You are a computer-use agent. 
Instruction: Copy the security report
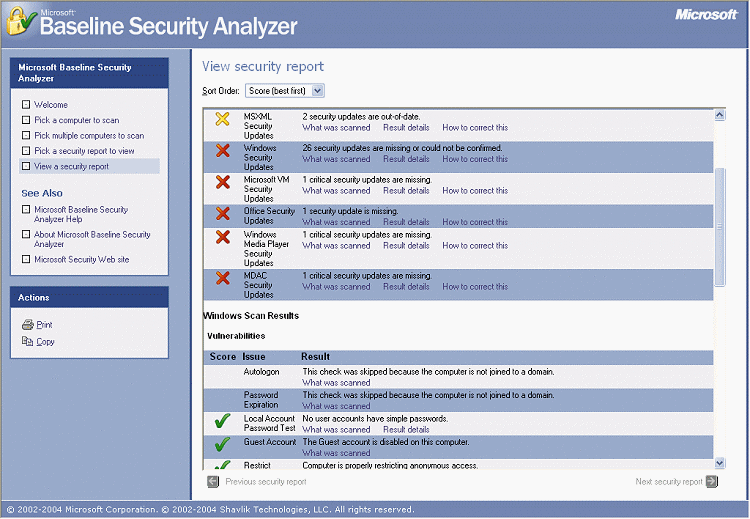(45, 342)
